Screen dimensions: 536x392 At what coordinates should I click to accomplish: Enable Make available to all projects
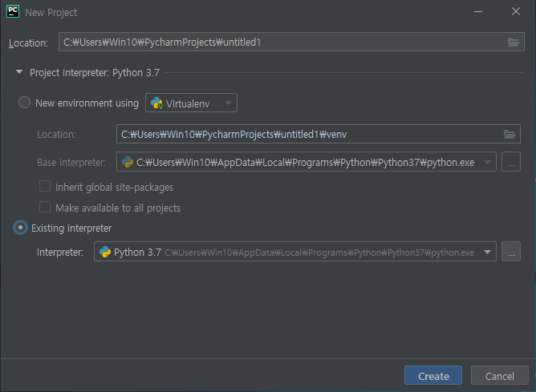pos(45,207)
